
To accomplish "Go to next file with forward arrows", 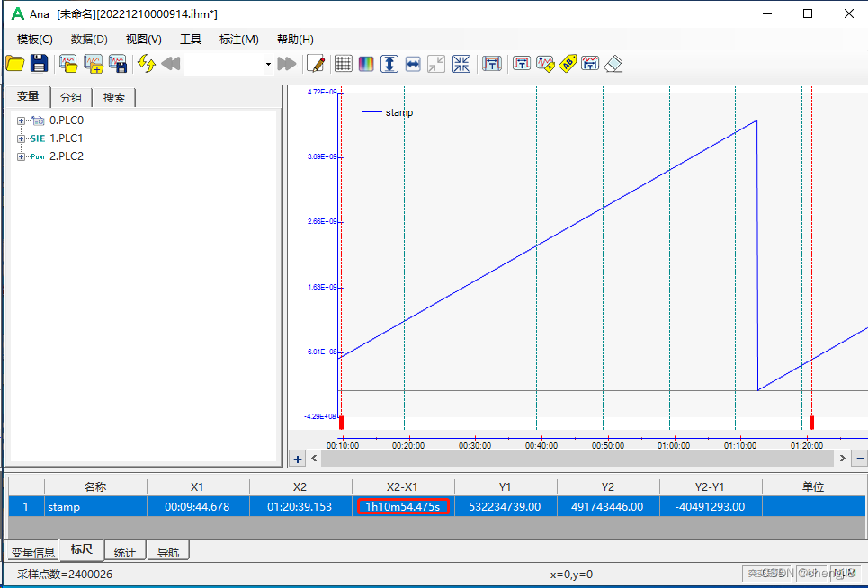I will pos(287,64).
